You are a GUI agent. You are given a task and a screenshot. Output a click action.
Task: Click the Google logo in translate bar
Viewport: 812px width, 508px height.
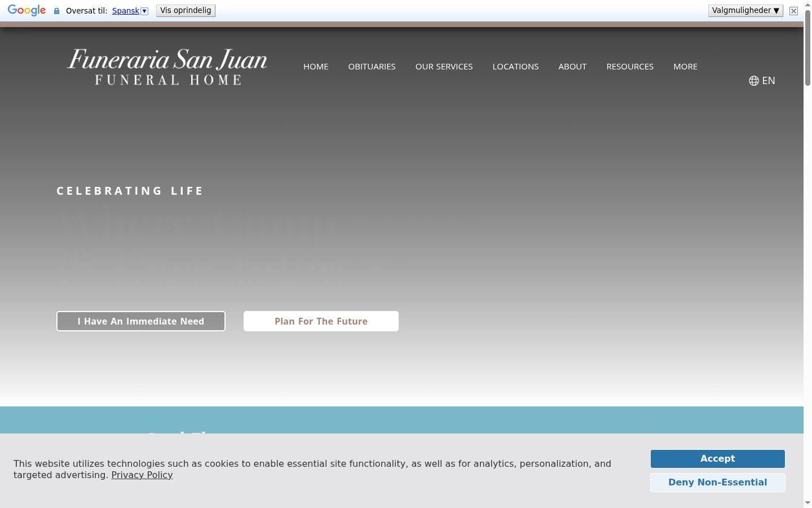(x=27, y=11)
